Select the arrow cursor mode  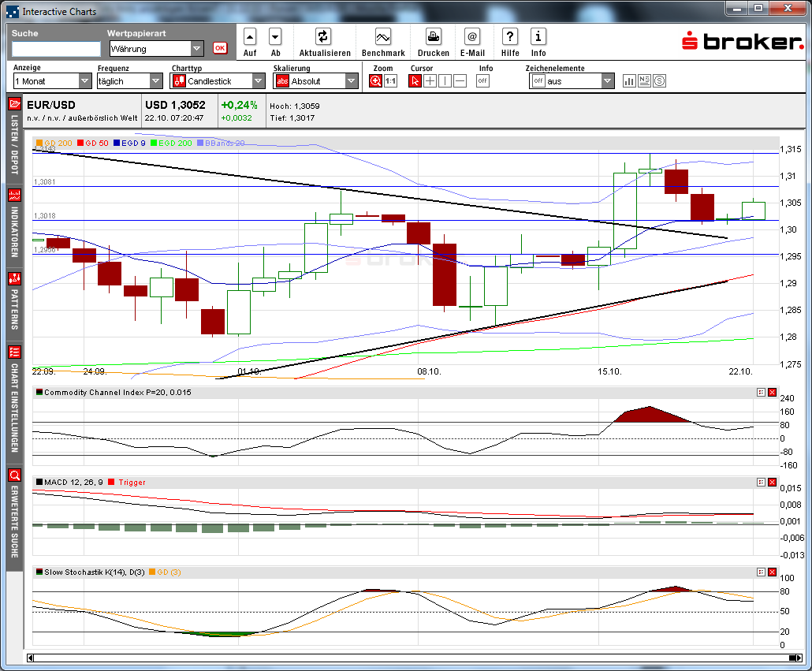[x=415, y=81]
